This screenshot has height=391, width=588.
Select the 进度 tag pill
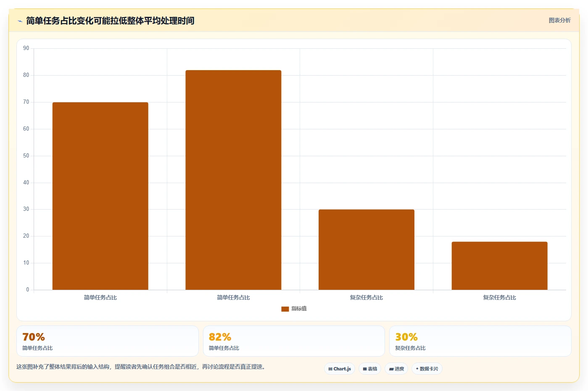click(x=396, y=369)
